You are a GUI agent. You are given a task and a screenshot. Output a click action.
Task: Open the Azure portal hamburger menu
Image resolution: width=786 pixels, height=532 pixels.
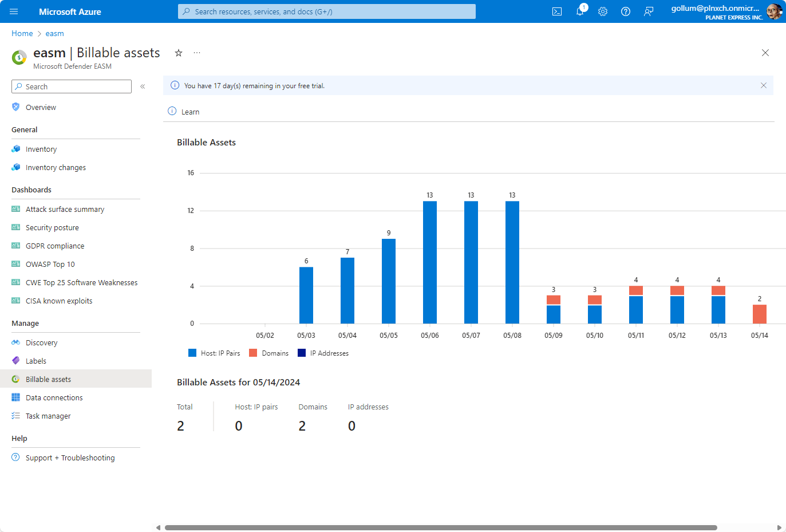click(14, 11)
